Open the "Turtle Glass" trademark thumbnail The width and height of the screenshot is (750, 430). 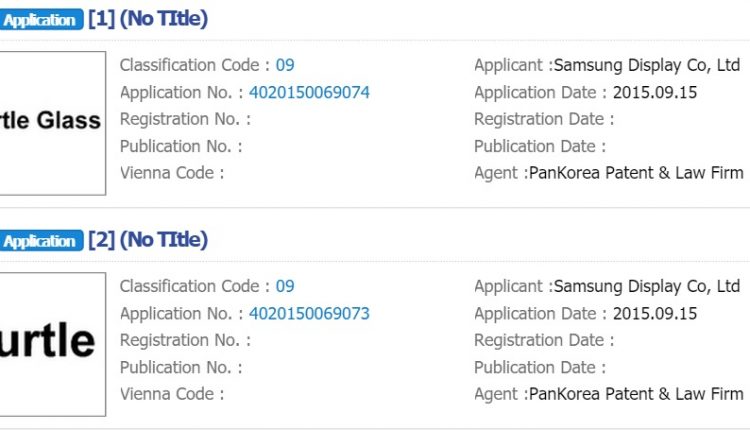click(x=52, y=123)
